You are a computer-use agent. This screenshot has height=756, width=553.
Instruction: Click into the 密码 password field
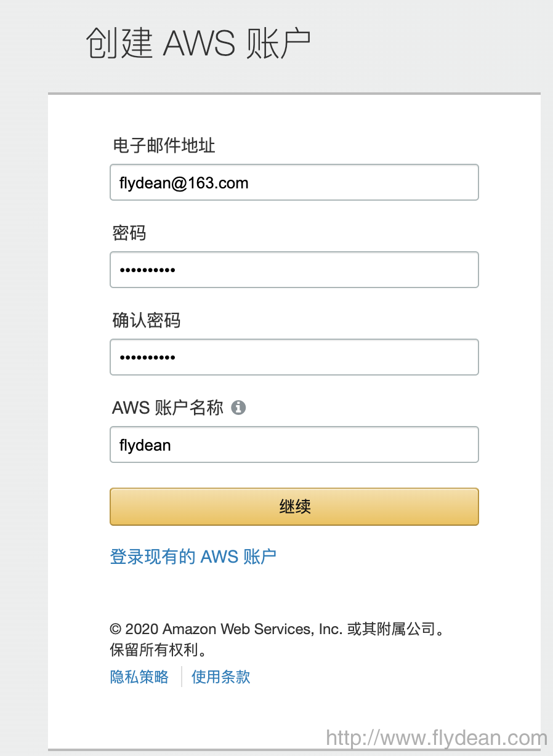(x=294, y=270)
